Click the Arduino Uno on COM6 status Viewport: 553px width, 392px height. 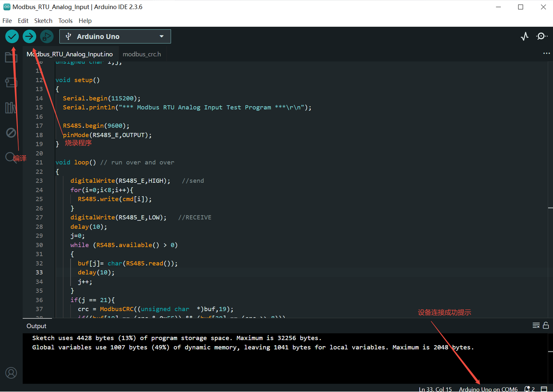[488, 389]
